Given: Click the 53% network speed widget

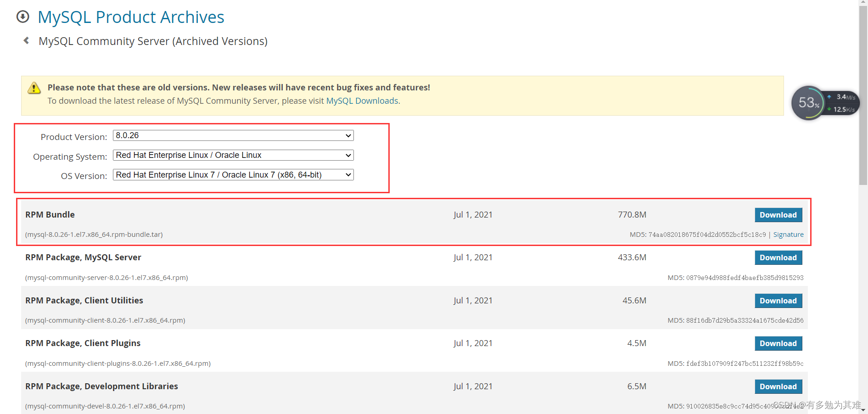Looking at the screenshot, I should pos(825,103).
